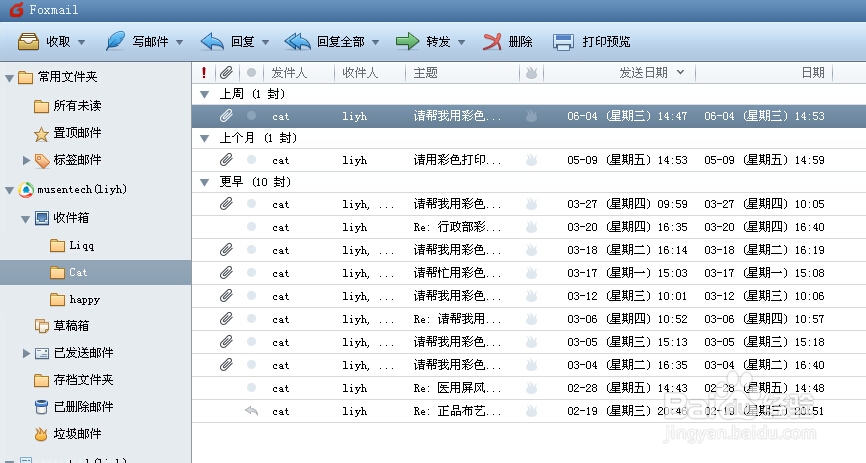Click the 删除 button label
The width and height of the screenshot is (866, 463).
click(x=520, y=41)
